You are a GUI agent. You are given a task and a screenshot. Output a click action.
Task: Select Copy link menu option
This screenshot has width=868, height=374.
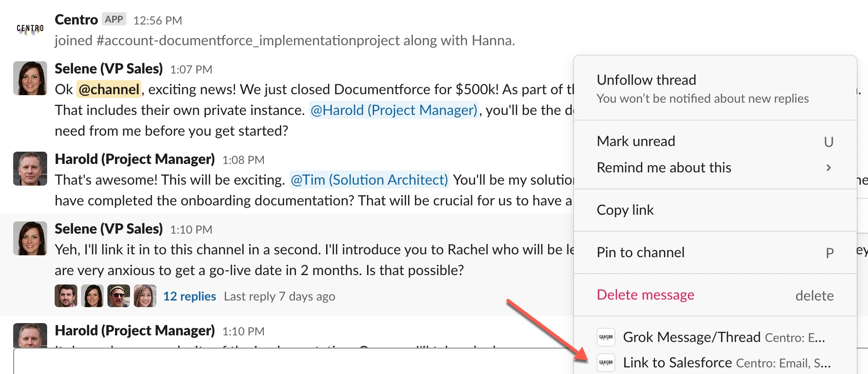[625, 210]
